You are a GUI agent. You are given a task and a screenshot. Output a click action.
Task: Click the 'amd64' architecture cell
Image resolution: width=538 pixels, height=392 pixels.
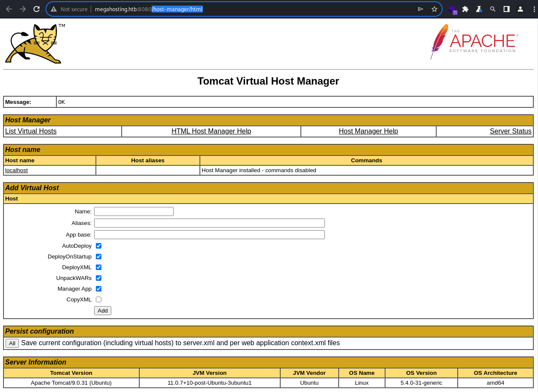tap(495, 383)
